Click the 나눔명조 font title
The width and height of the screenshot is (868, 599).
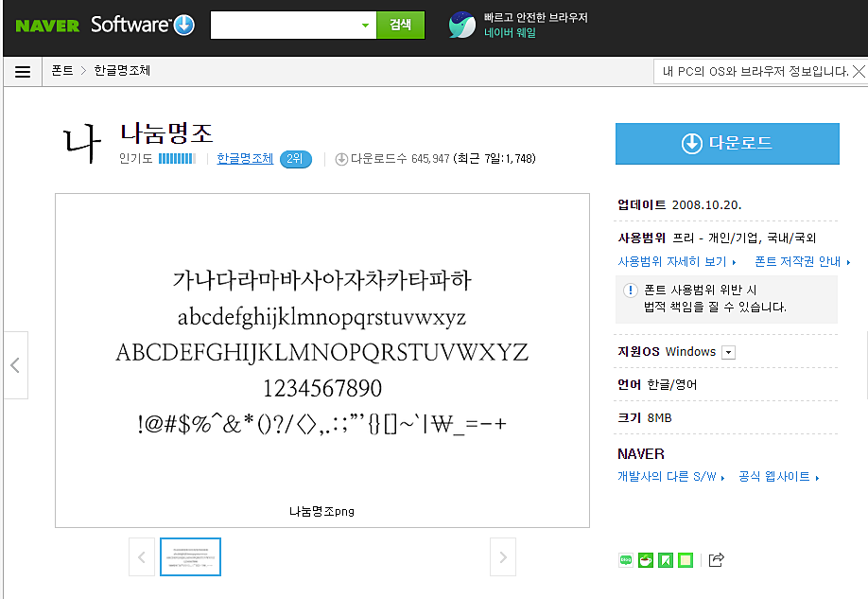pyautogui.click(x=166, y=133)
